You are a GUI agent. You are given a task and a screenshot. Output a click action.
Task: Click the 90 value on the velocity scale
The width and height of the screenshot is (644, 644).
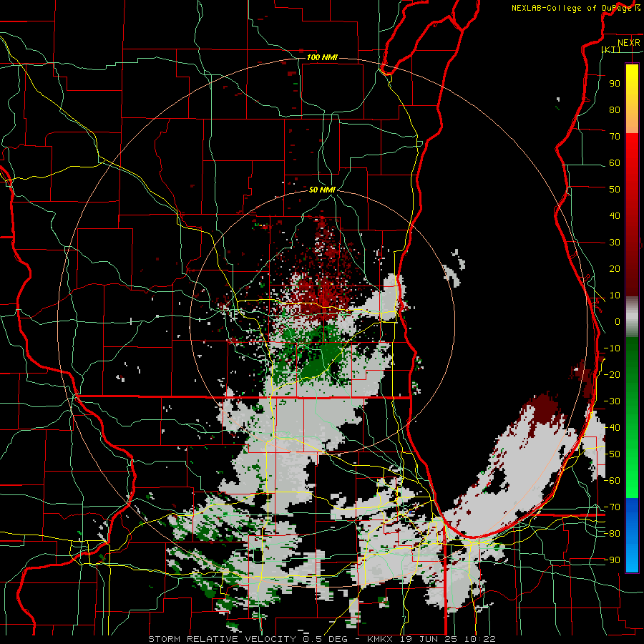click(615, 84)
